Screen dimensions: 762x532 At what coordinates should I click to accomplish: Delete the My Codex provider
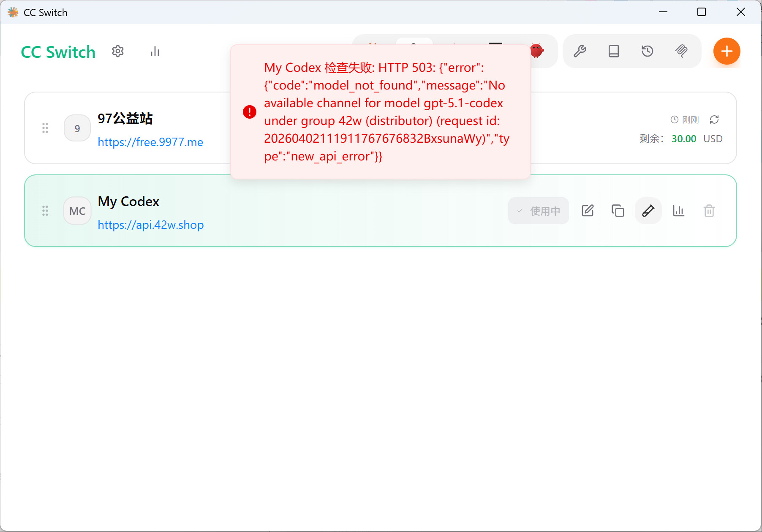(x=709, y=211)
